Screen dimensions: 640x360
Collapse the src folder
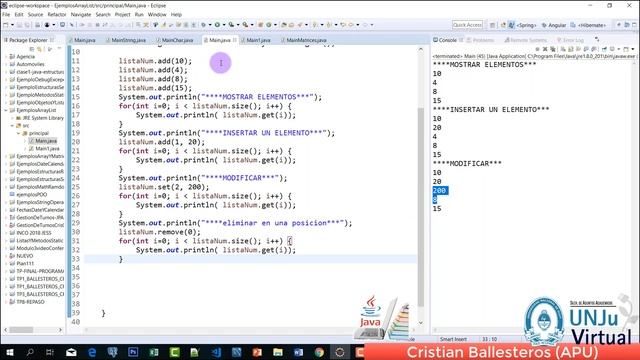[12, 126]
